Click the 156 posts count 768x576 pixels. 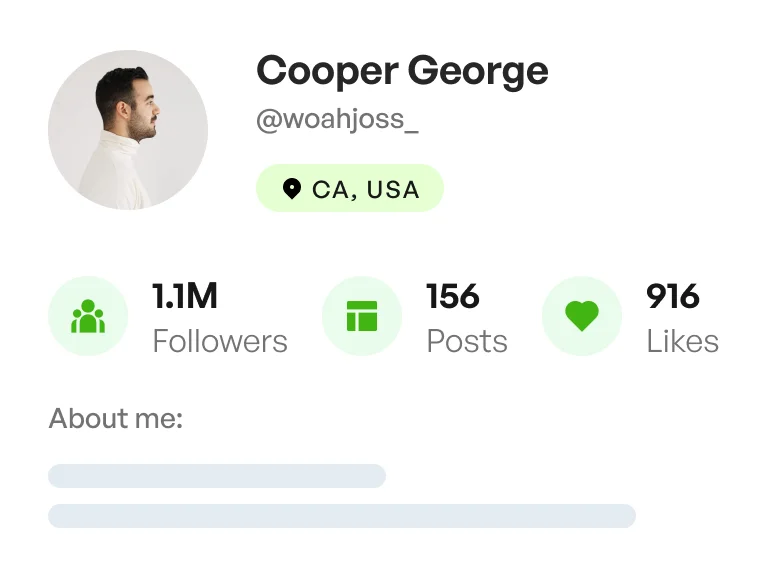coord(453,297)
